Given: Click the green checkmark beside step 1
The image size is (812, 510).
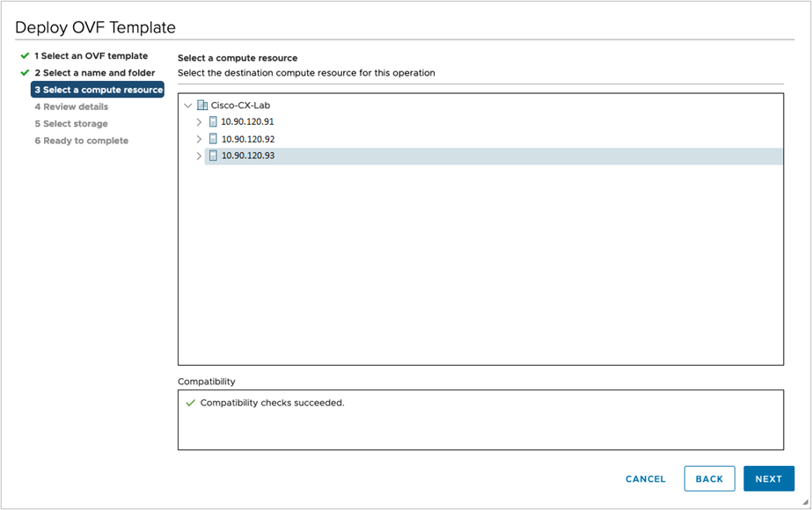Looking at the screenshot, I should point(25,56).
